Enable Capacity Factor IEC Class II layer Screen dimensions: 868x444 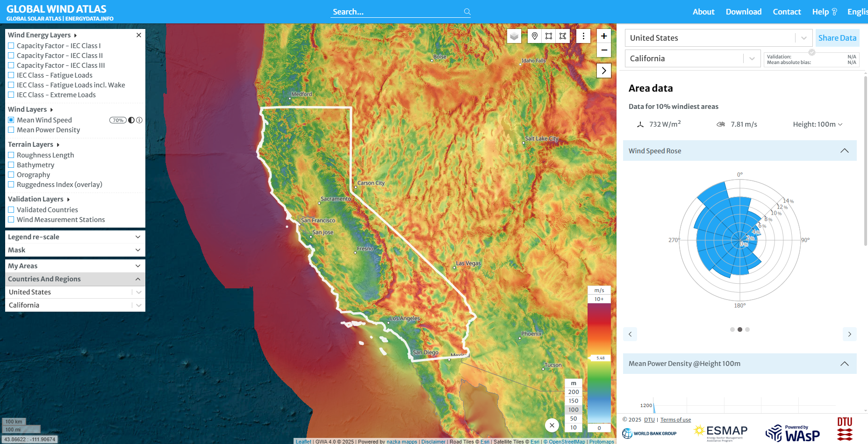(x=11, y=56)
